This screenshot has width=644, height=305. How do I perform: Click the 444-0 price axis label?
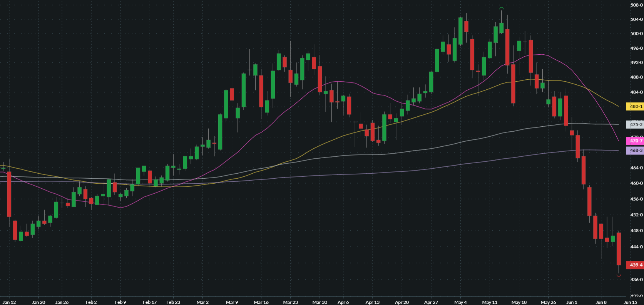(636, 247)
